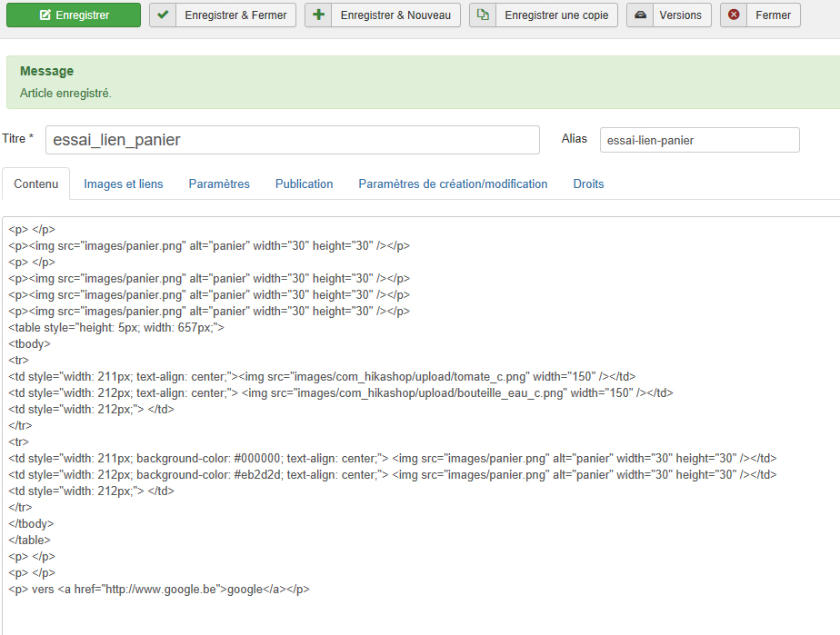
Task: Click the </tbody> closing tag line
Action: [31, 523]
